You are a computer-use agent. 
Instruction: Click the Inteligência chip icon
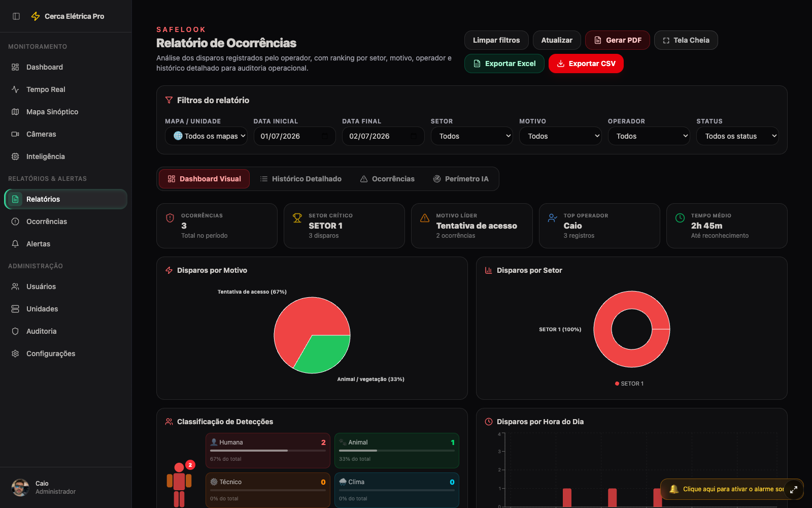click(x=15, y=156)
